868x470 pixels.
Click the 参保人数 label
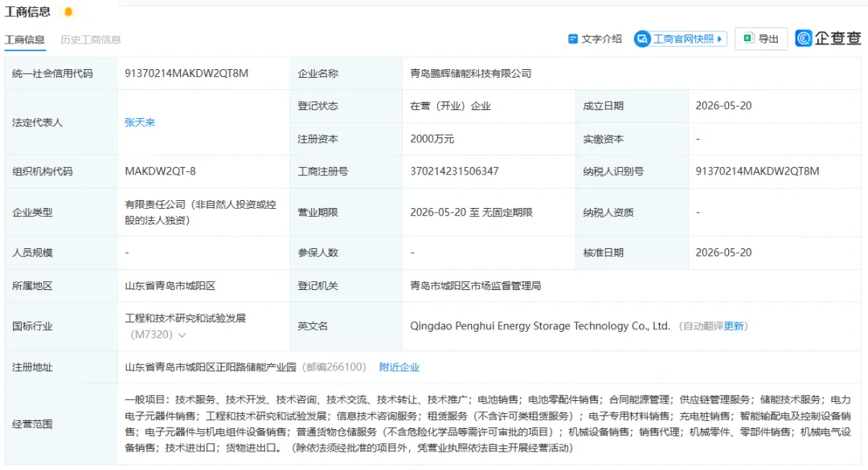click(x=317, y=252)
